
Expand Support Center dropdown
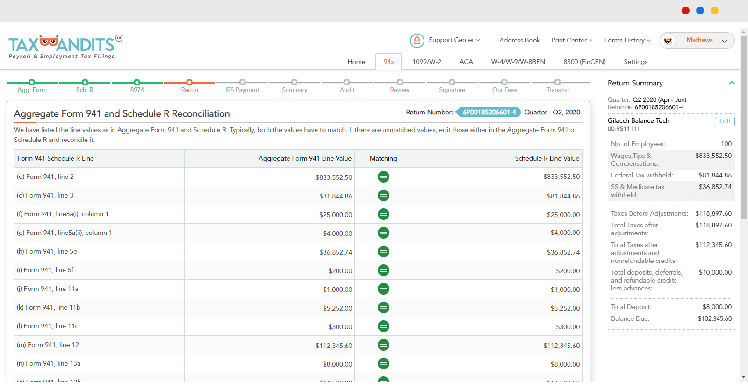454,40
